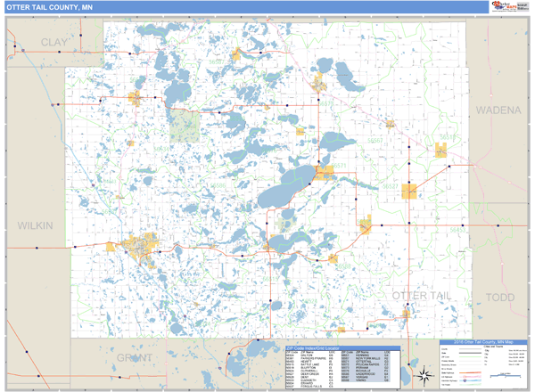535x392 pixels.
Task: Click the ZIP code index table
Action: click(x=340, y=369)
